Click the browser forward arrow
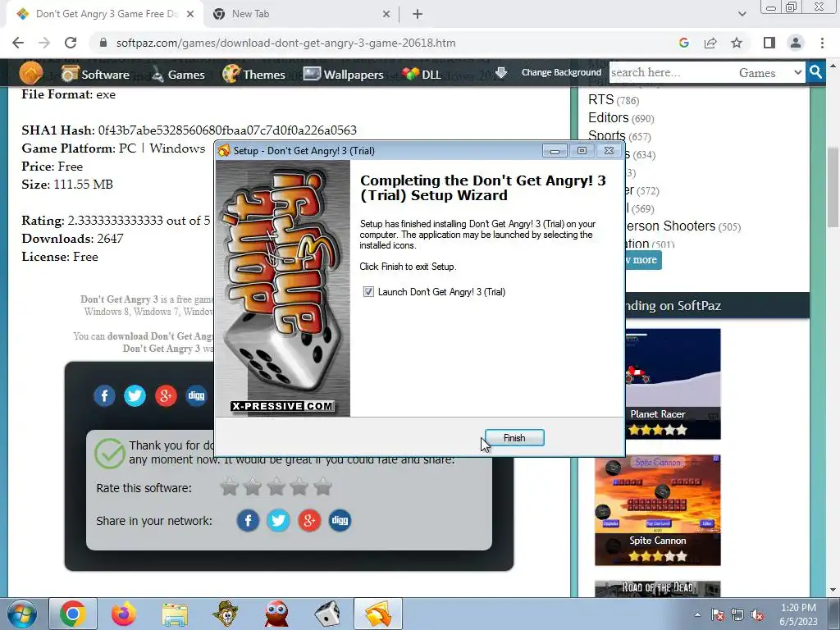Viewport: 840px width, 630px height. coord(44,43)
